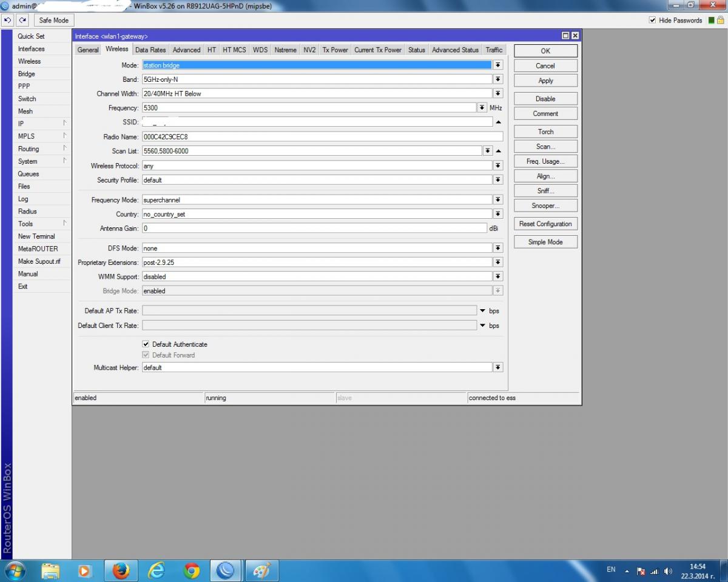Open the Mode dropdown list
Image resolution: width=728 pixels, height=582 pixels.
[497, 65]
